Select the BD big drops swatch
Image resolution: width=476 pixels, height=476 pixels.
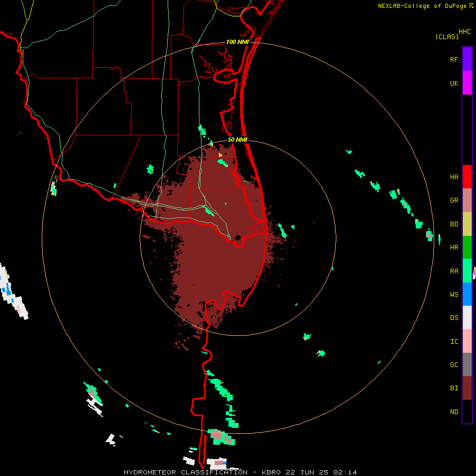467,224
